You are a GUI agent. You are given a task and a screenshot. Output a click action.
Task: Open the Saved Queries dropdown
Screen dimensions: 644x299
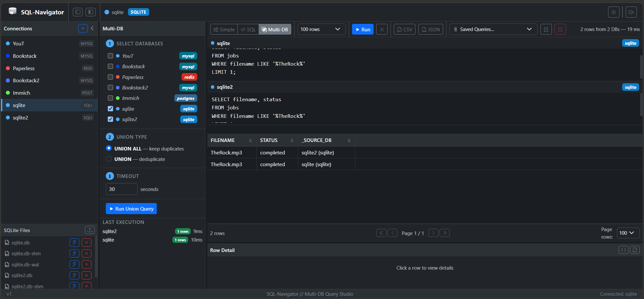tap(493, 29)
